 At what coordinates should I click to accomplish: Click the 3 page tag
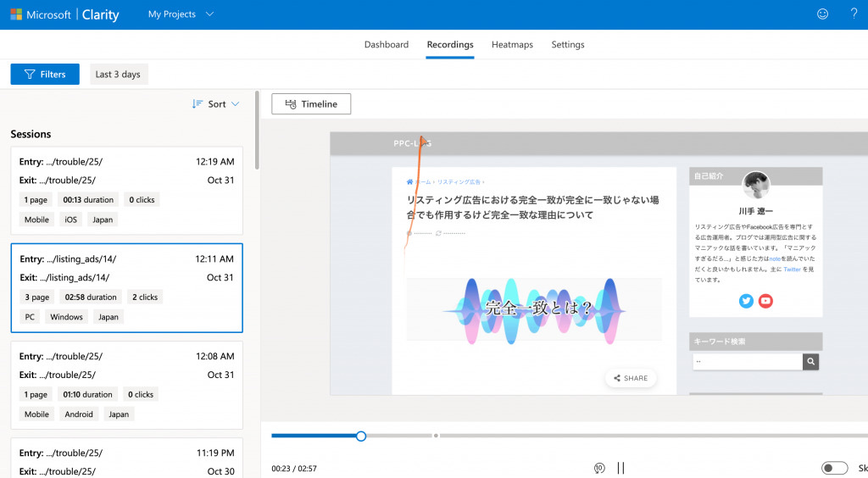[x=37, y=297]
